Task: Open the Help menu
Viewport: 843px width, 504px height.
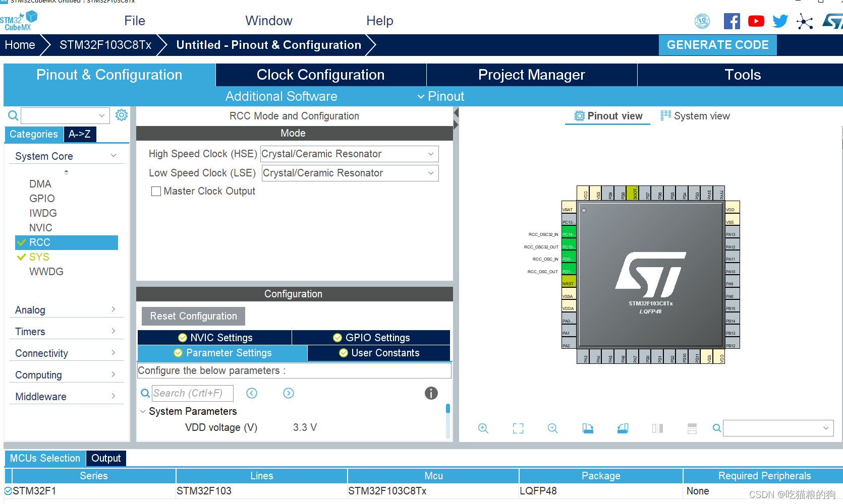Action: click(379, 21)
